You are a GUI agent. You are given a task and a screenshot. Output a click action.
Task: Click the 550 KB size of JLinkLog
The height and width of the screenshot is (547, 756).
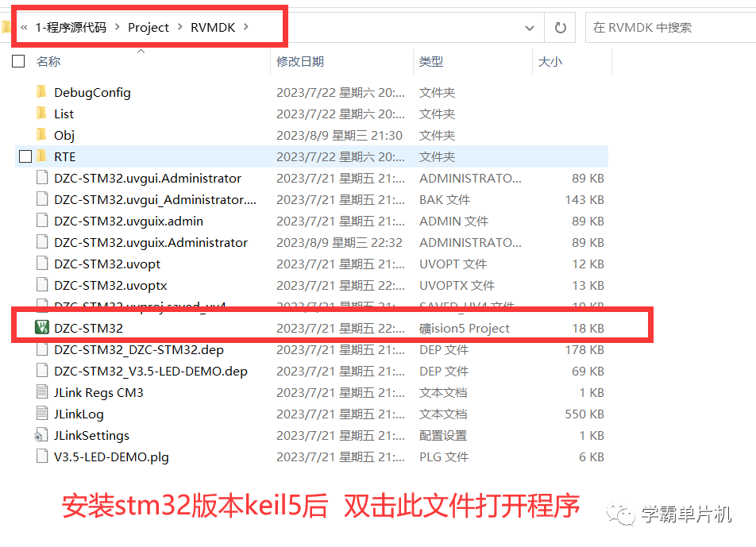point(584,414)
